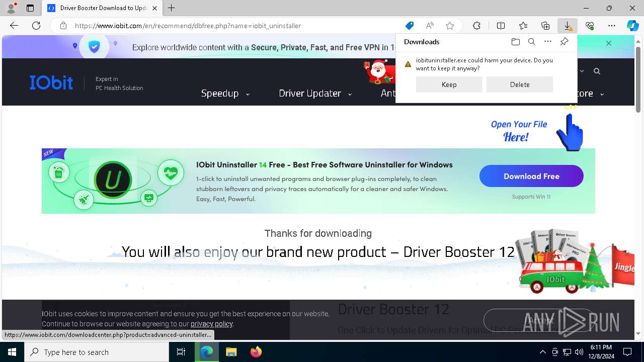Expand the Store menu arrow
644x362 pixels.
click(x=602, y=94)
